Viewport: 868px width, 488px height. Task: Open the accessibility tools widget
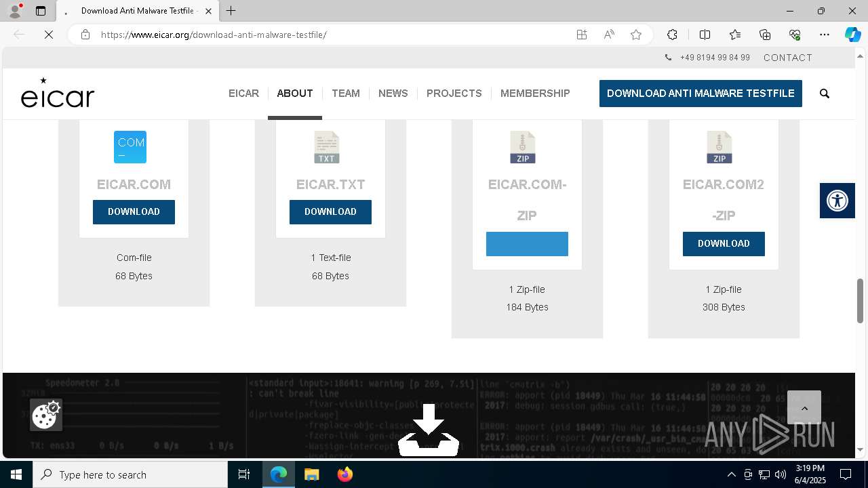[x=837, y=201]
